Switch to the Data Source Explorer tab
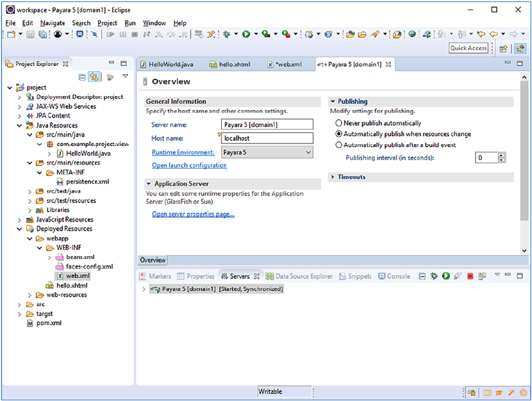 (x=299, y=276)
